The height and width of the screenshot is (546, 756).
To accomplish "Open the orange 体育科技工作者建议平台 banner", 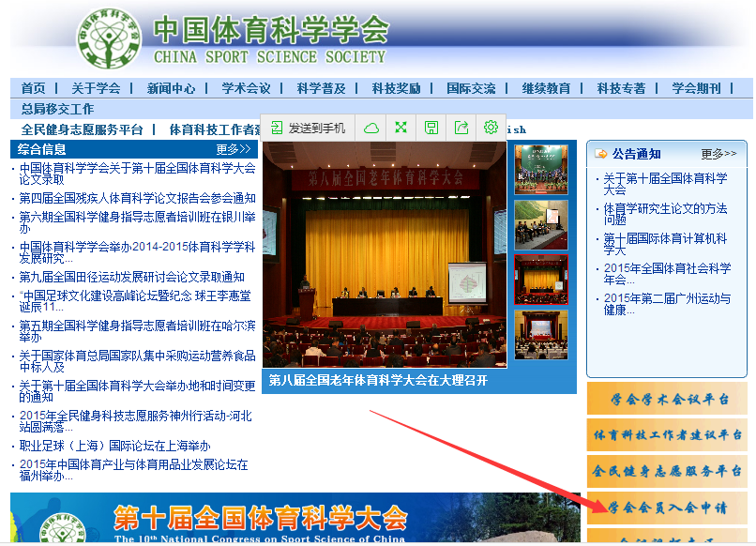I will tap(667, 435).
